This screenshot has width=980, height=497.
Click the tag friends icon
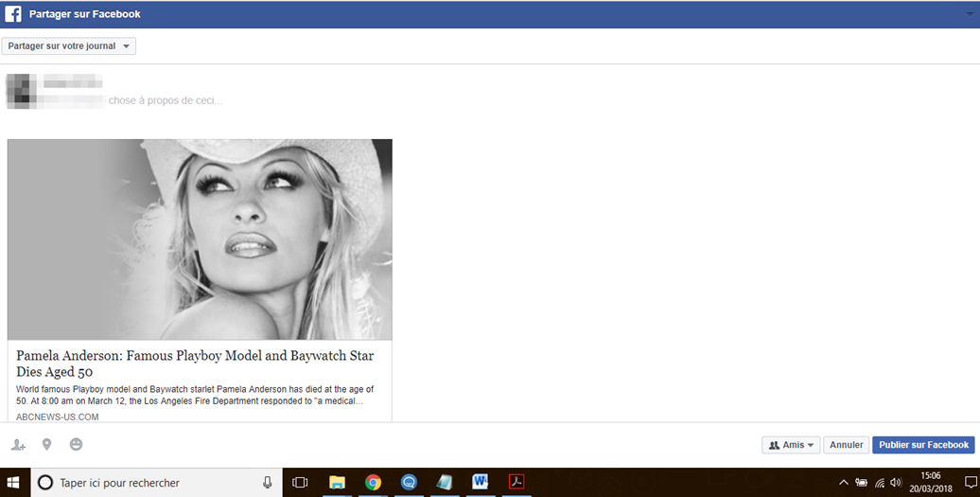(x=18, y=445)
